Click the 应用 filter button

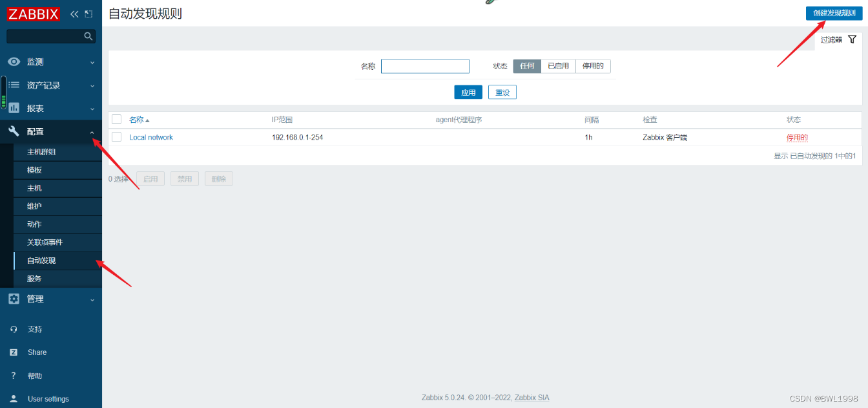pyautogui.click(x=468, y=92)
